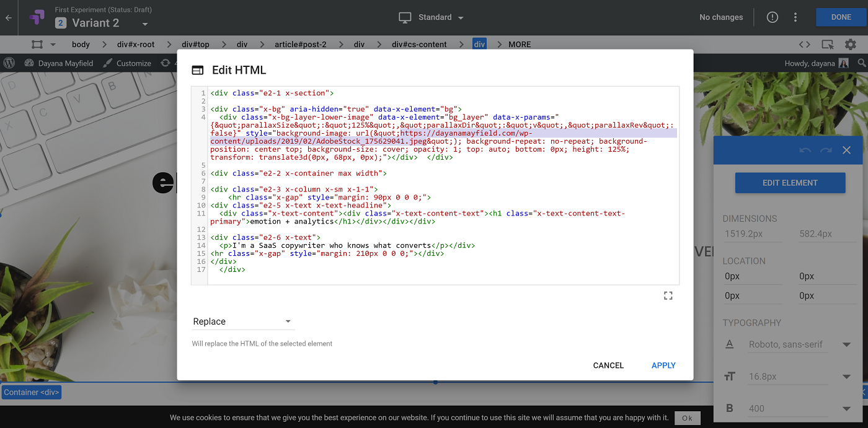868x428 pixels.
Task: Toggle interactive mode icon
Action: pyautogui.click(x=827, y=45)
